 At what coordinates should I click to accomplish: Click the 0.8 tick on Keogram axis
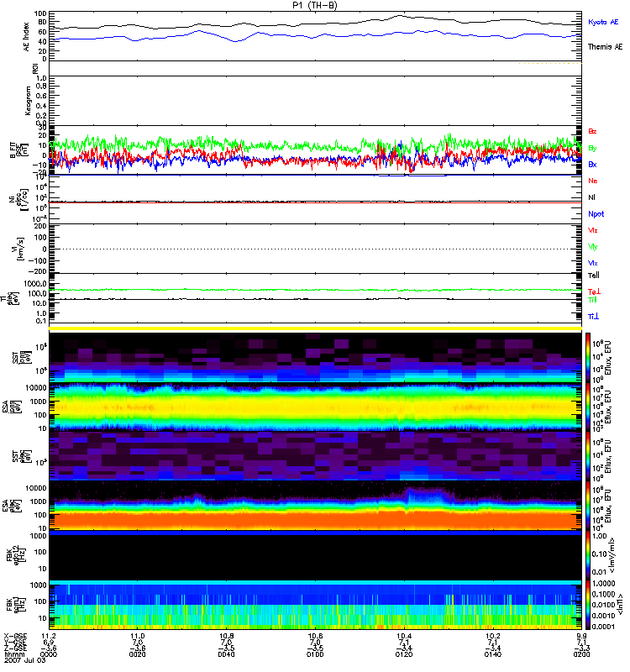[41, 87]
